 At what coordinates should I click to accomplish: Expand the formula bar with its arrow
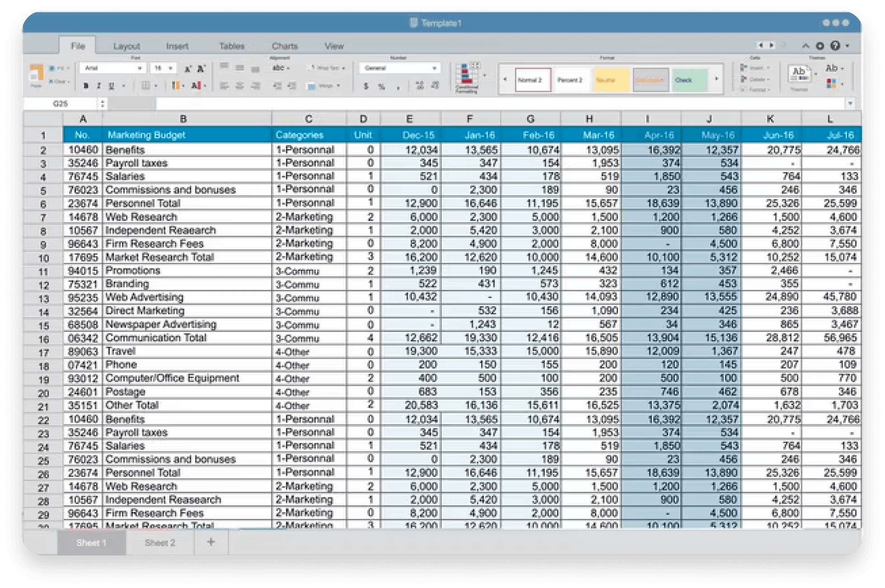tap(850, 103)
